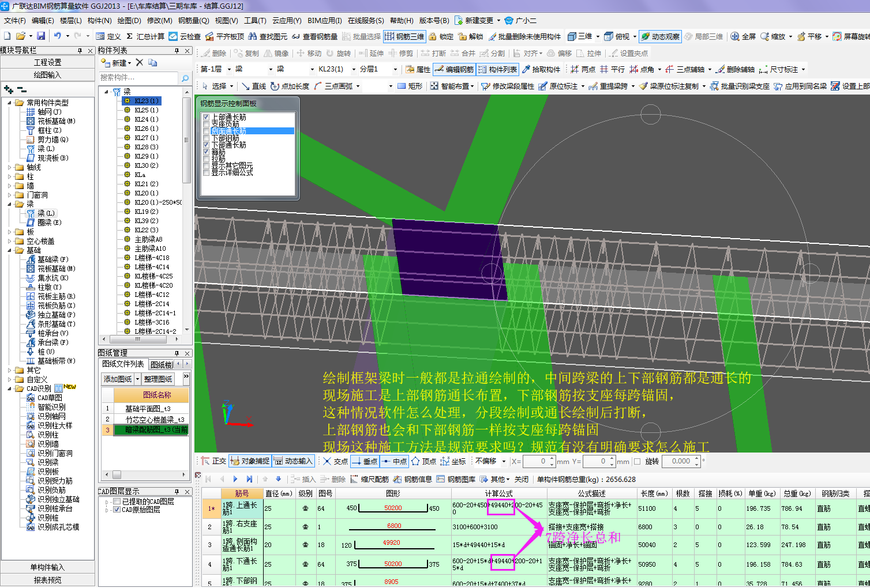Toggle 侧面通长筋 checkbox
This screenshot has width=870, height=588.
coord(206,131)
